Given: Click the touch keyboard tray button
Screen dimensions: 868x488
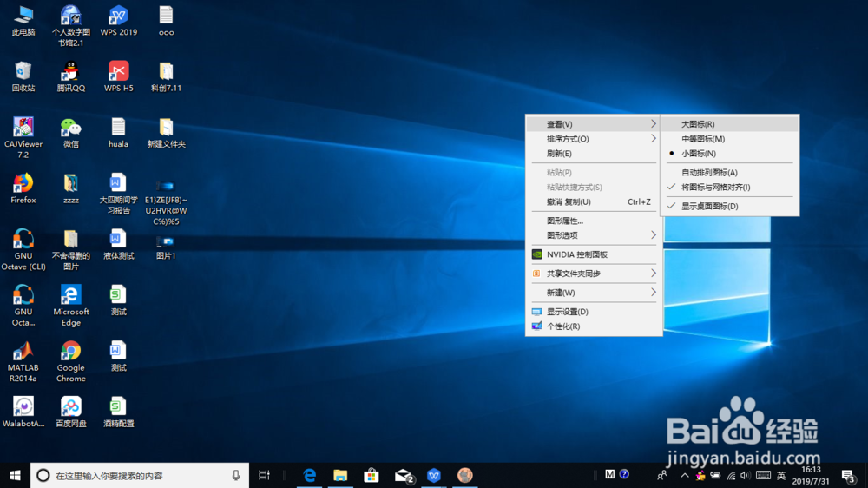Looking at the screenshot, I should point(763,475).
